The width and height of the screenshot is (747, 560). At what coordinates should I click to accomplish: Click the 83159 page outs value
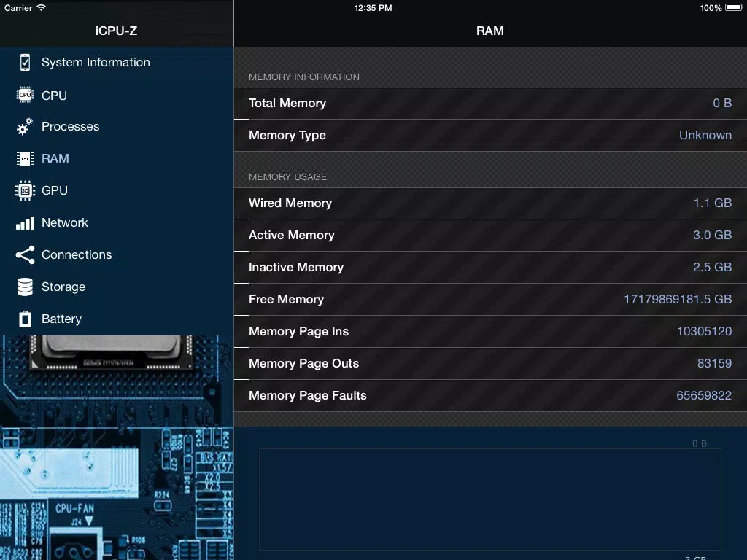pyautogui.click(x=715, y=363)
